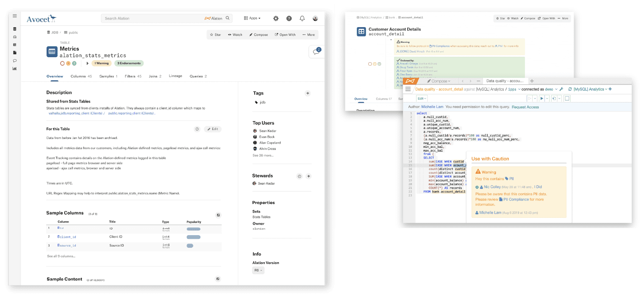Click the search magnifier in the Search Alation box
The height and width of the screenshot is (305, 644).
(x=228, y=18)
